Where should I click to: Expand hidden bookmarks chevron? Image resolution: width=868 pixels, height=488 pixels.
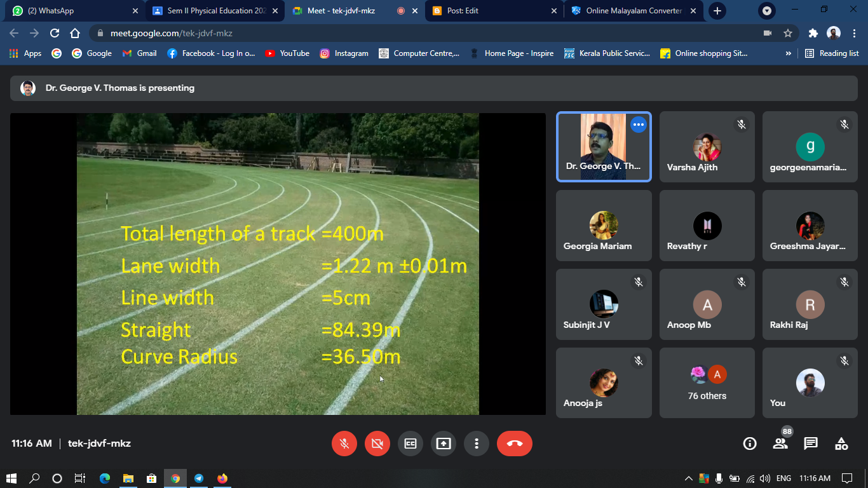pos(789,53)
